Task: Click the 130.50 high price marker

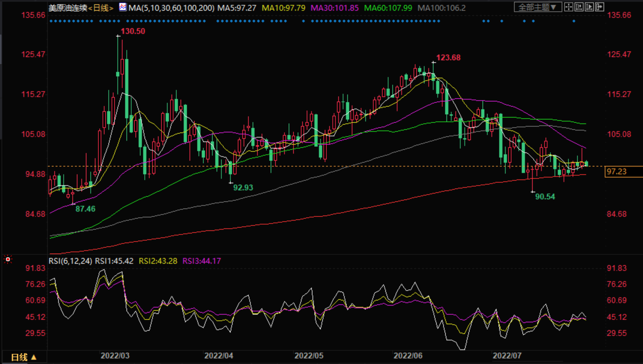Action: click(x=133, y=31)
